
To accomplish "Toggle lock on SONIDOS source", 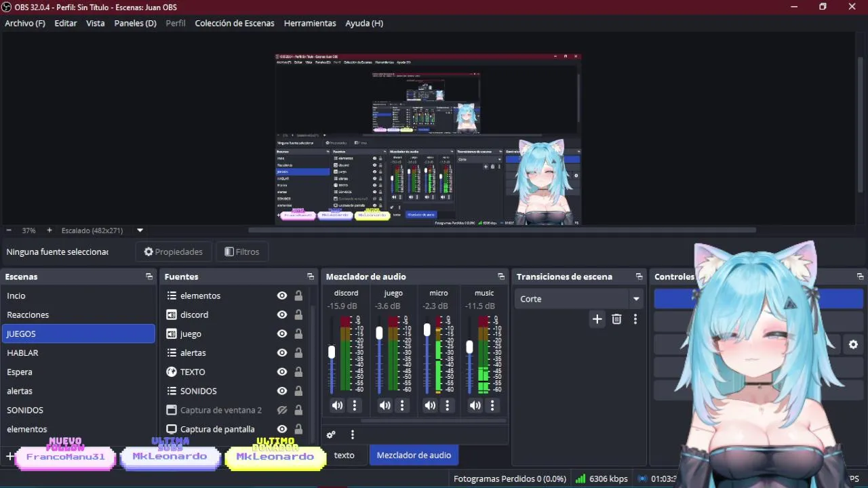I will [x=298, y=391].
